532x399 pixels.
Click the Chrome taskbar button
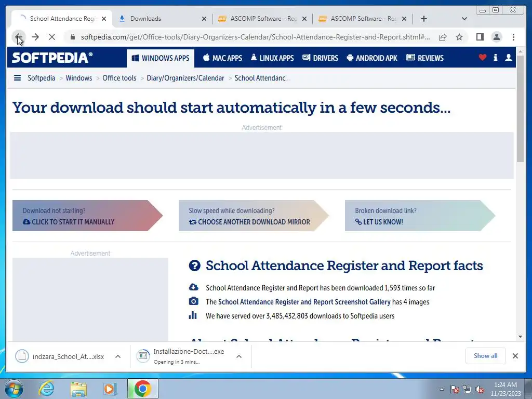click(142, 389)
